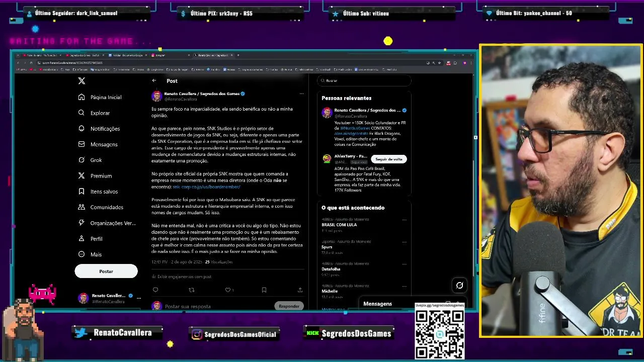Open Renato Cavallera author avatar on post
The height and width of the screenshot is (362, 644).
(x=156, y=96)
